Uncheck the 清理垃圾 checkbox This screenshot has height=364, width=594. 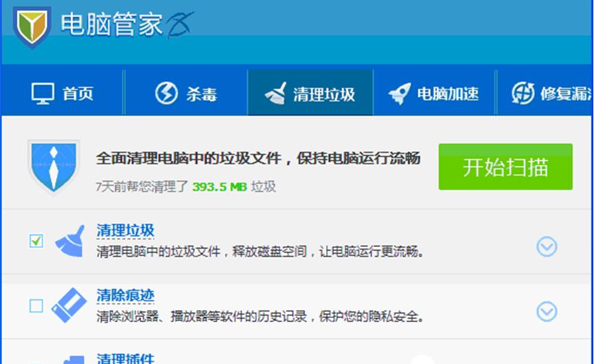tap(36, 241)
